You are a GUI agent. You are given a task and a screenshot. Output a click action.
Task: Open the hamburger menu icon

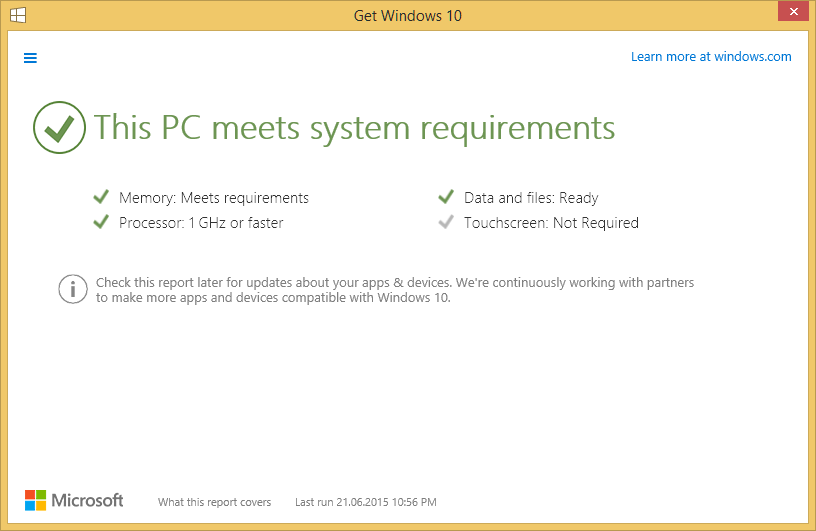[30, 58]
